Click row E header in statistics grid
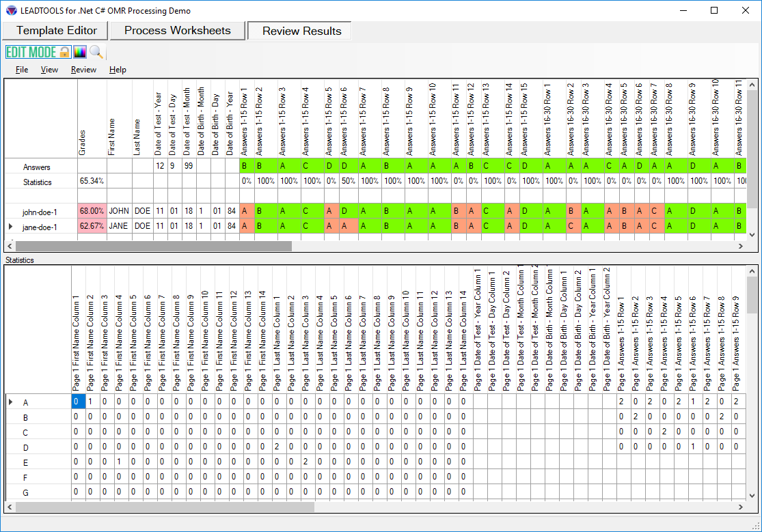The width and height of the screenshot is (762, 532). point(38,462)
